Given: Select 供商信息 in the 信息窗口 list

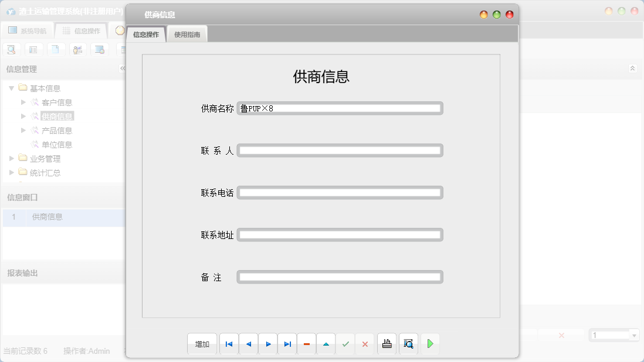Looking at the screenshot, I should [x=48, y=217].
